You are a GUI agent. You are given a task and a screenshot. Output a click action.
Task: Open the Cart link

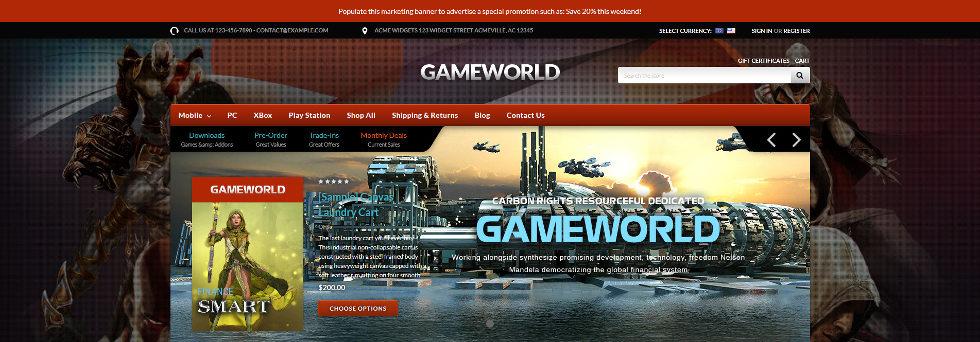(x=802, y=61)
